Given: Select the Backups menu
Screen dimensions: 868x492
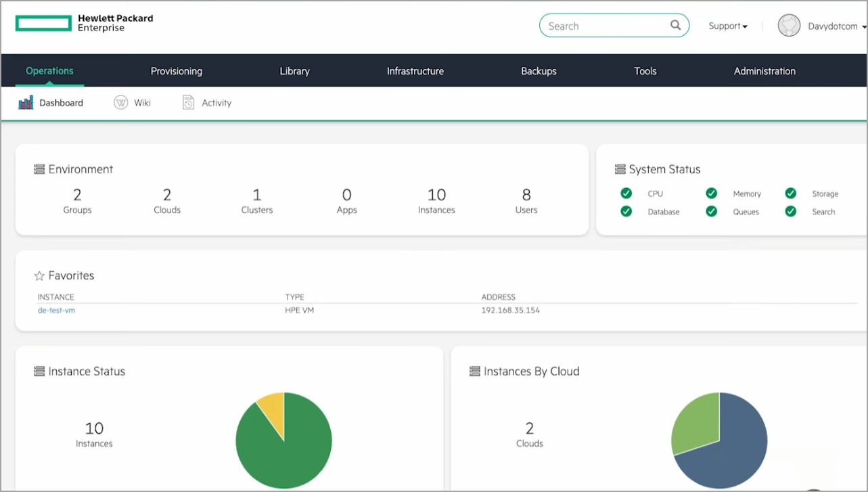Looking at the screenshot, I should [x=539, y=71].
